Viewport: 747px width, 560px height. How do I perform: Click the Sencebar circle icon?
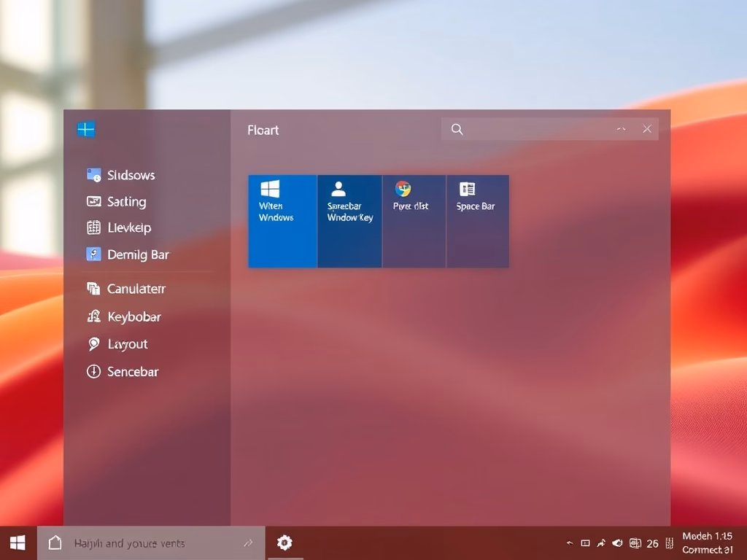tap(94, 371)
